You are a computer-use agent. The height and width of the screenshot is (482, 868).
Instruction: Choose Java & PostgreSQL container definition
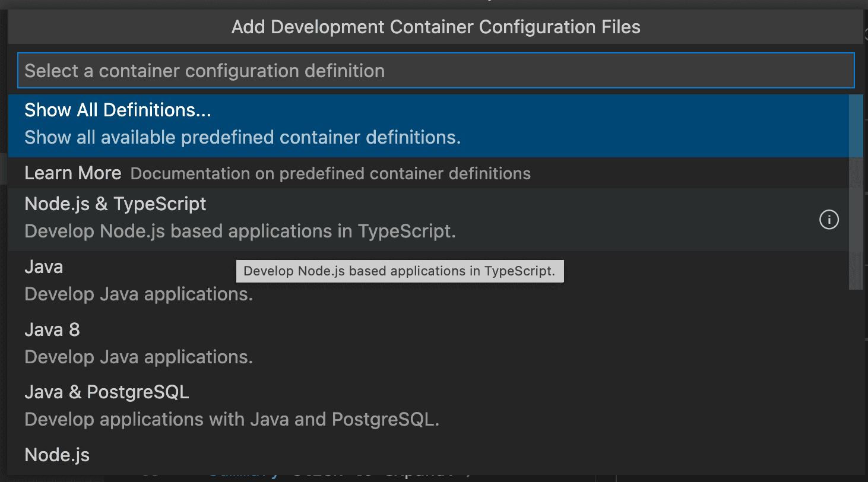point(107,392)
